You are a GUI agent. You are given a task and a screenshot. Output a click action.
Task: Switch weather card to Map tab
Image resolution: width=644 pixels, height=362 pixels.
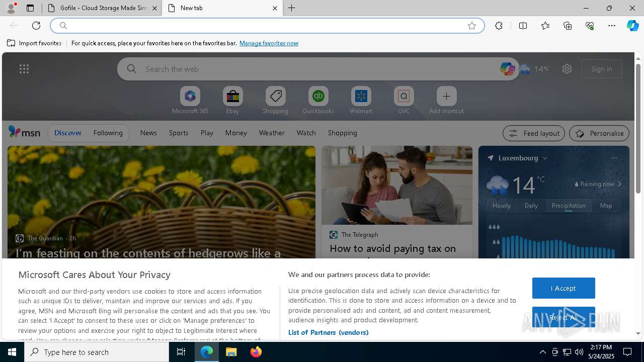606,206
